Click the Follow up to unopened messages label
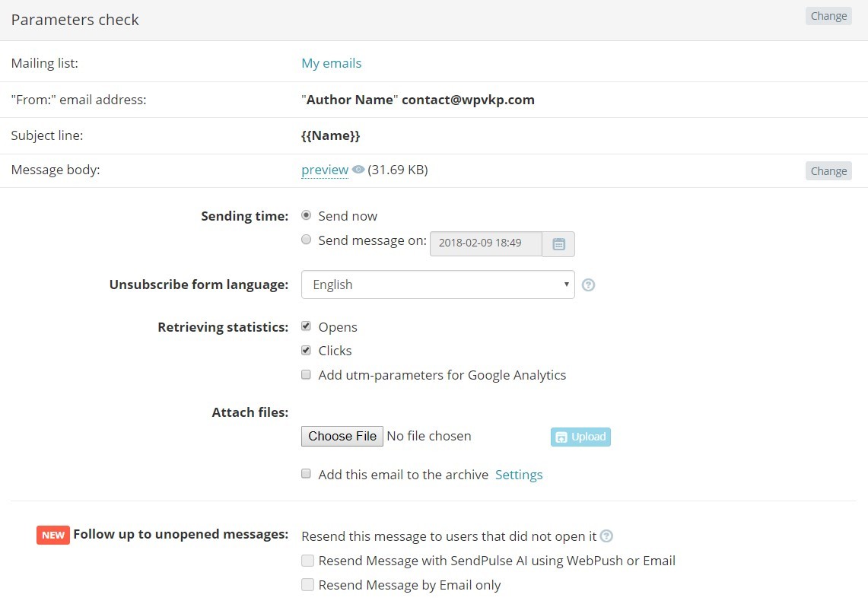The width and height of the screenshot is (868, 604). (x=181, y=534)
